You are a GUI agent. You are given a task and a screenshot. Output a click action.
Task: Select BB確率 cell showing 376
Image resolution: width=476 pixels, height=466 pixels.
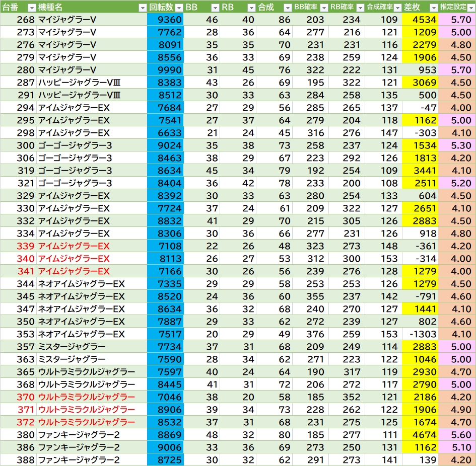pyautogui.click(x=311, y=334)
